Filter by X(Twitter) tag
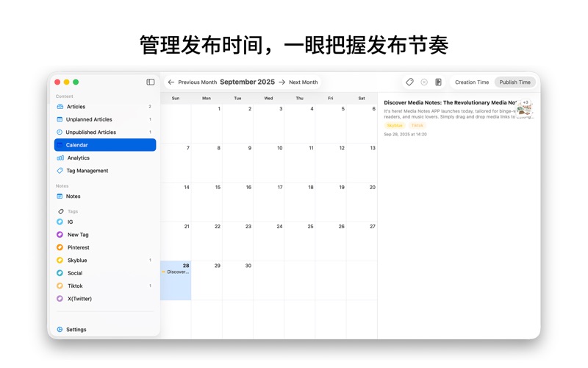The height and width of the screenshot is (368, 588). [x=105, y=299]
